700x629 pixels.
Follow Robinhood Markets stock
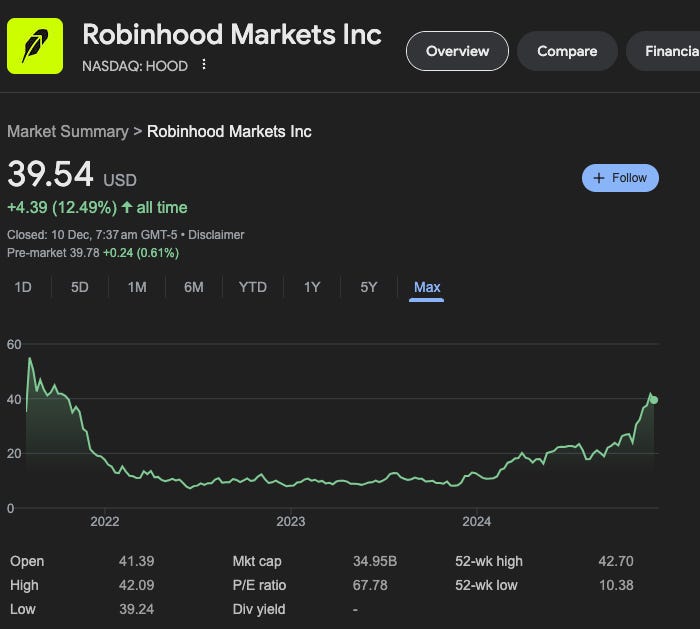coord(620,178)
